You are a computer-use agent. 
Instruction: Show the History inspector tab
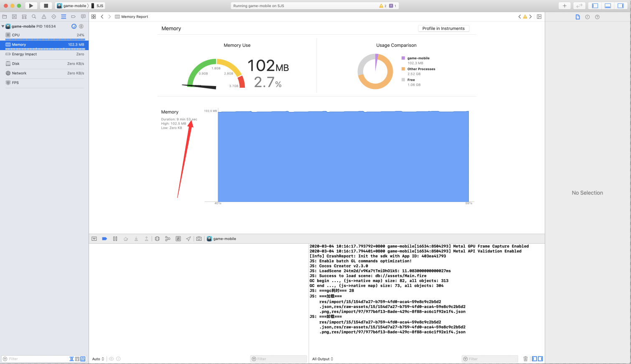(588, 17)
